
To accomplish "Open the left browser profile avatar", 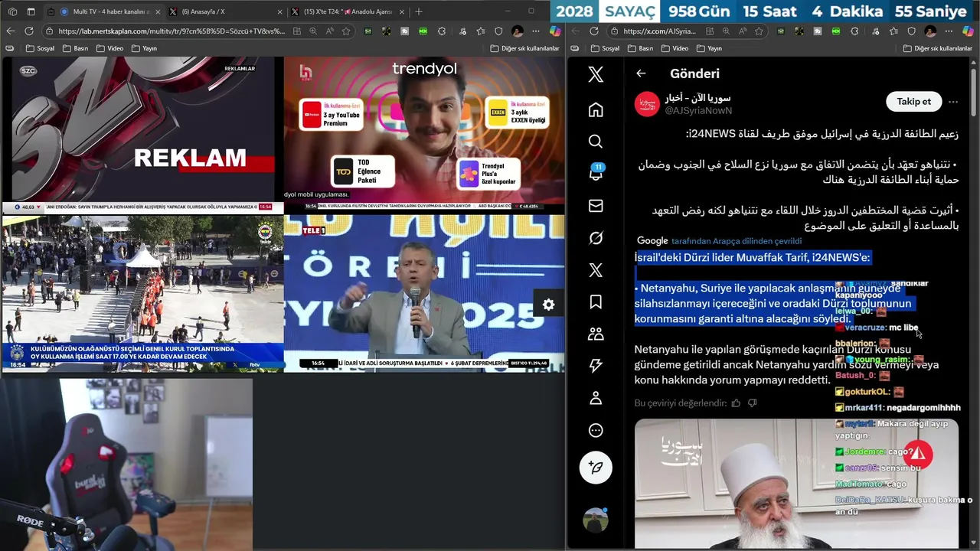I will pos(518,31).
